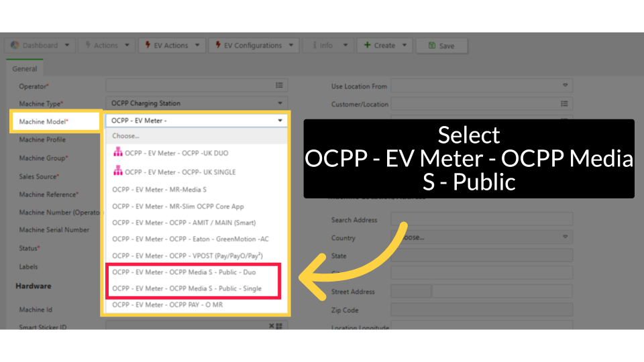Select Eaton - GreenMotion -AC option
The width and height of the screenshot is (644, 362).
(197, 239)
